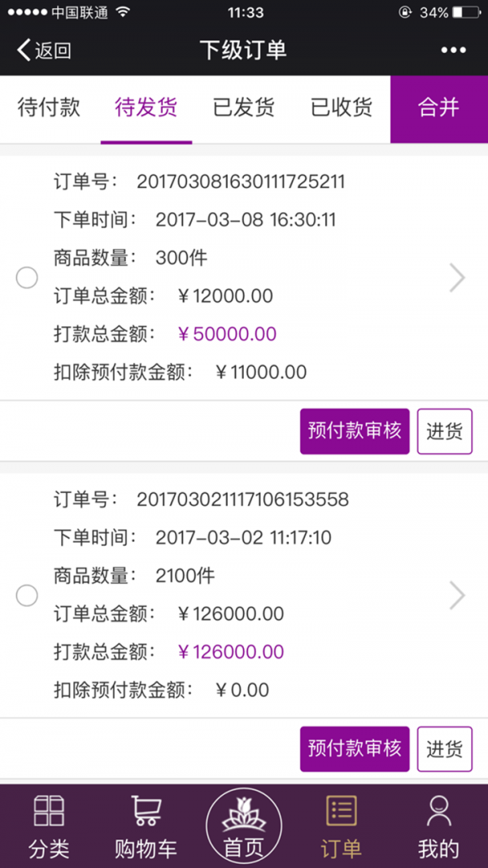Switch to the 已发货 tab
The width and height of the screenshot is (488, 868).
click(x=243, y=107)
